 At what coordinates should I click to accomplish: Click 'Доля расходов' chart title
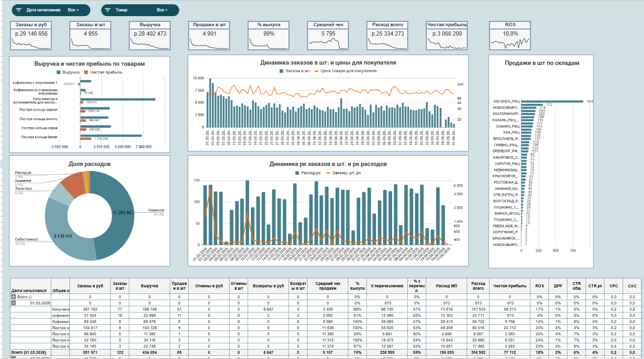[89, 164]
